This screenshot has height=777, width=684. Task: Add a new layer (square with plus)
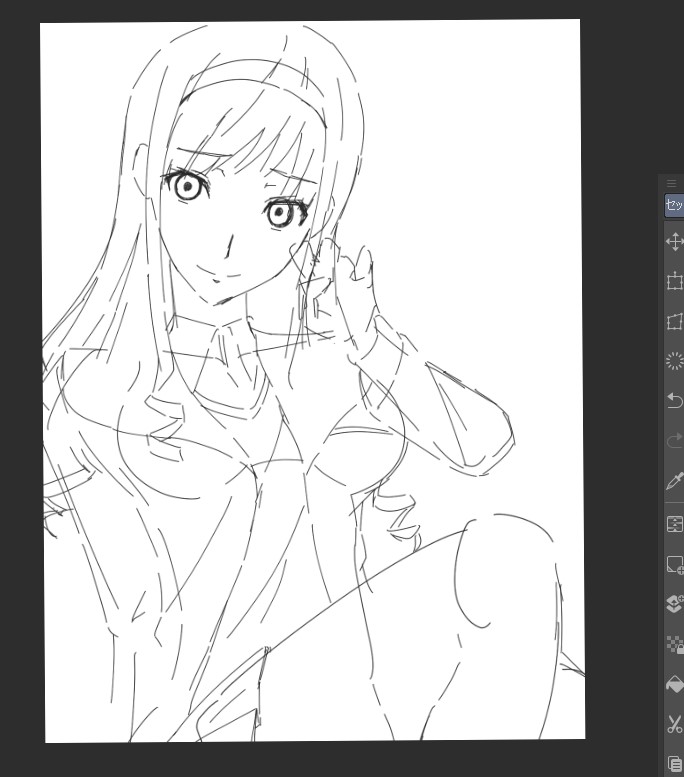[675, 564]
